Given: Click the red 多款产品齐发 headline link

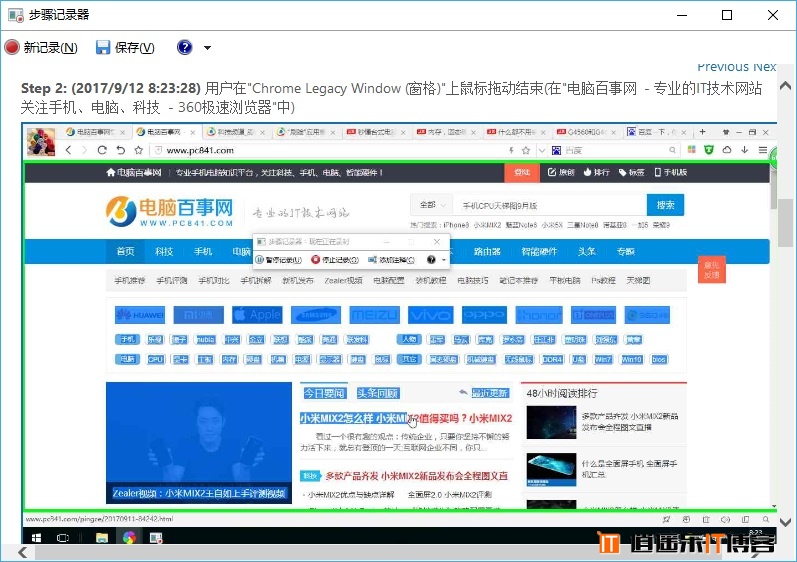Looking at the screenshot, I should point(416,476).
